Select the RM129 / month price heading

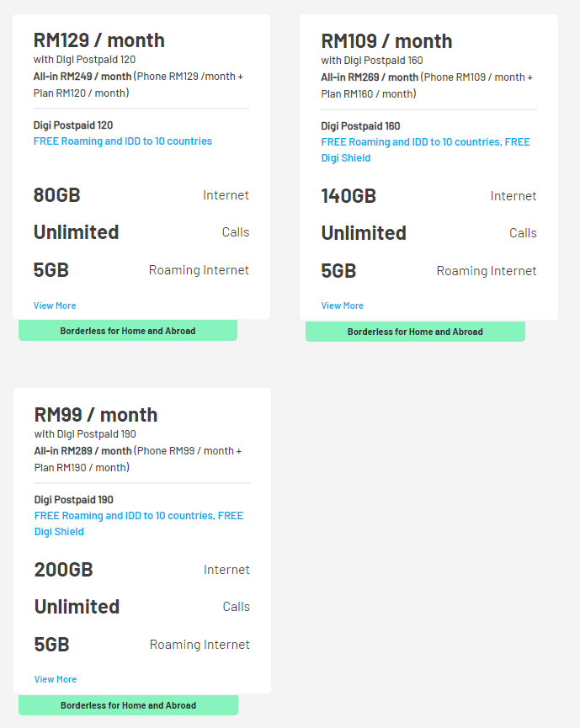[99, 40]
